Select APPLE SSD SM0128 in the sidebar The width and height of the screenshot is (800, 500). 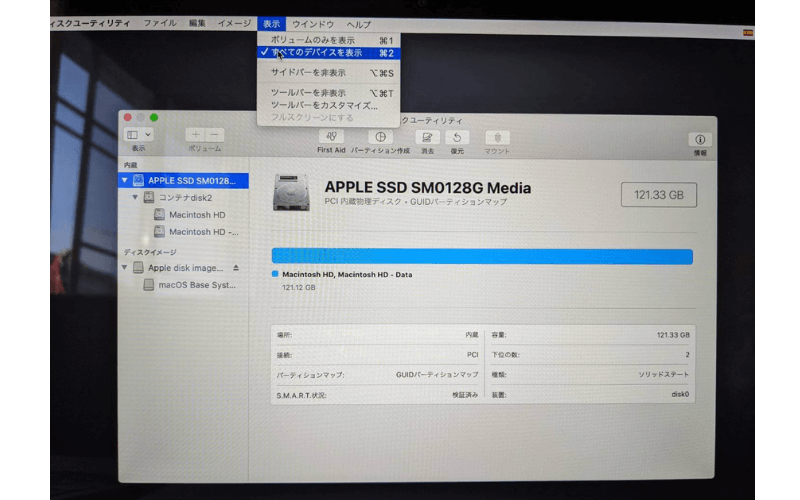(x=184, y=181)
